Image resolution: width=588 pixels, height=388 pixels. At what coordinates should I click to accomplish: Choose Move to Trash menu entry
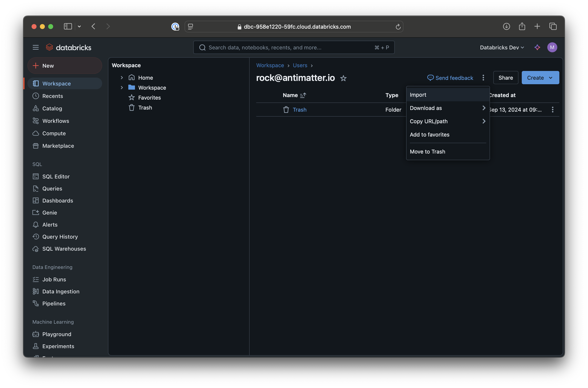tap(448, 152)
